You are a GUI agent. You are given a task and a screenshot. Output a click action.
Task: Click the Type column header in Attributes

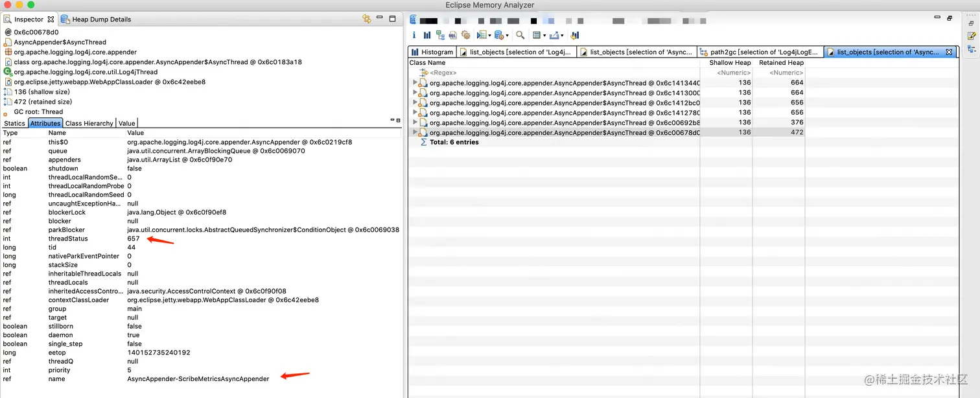23,133
